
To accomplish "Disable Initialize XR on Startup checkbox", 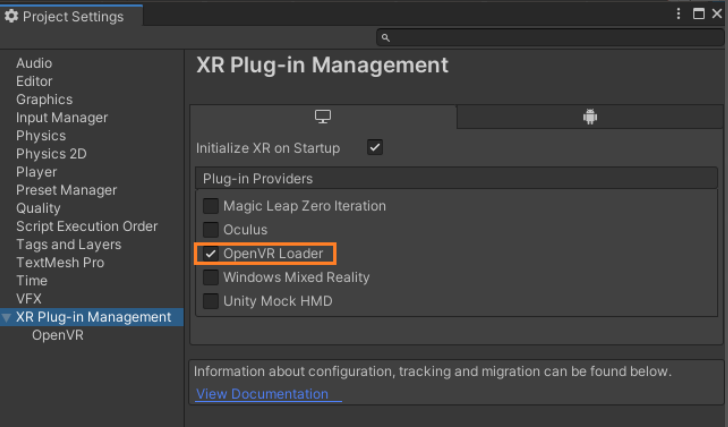I will click(x=375, y=148).
